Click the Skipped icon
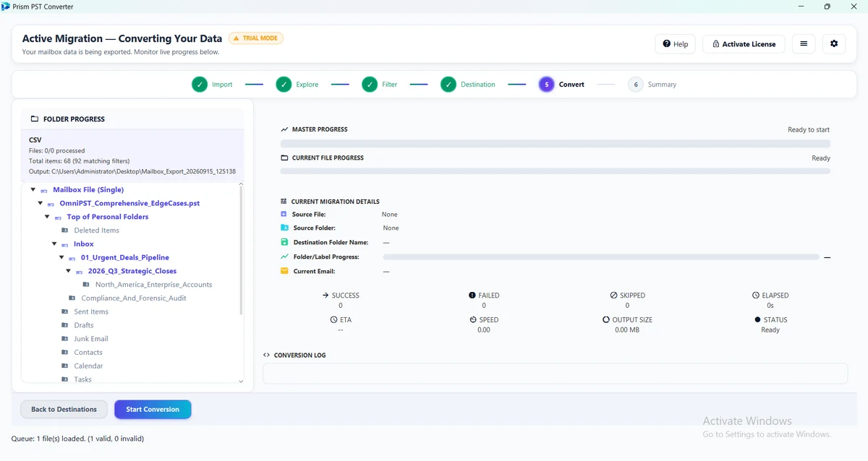The height and width of the screenshot is (461, 868). pyautogui.click(x=613, y=296)
